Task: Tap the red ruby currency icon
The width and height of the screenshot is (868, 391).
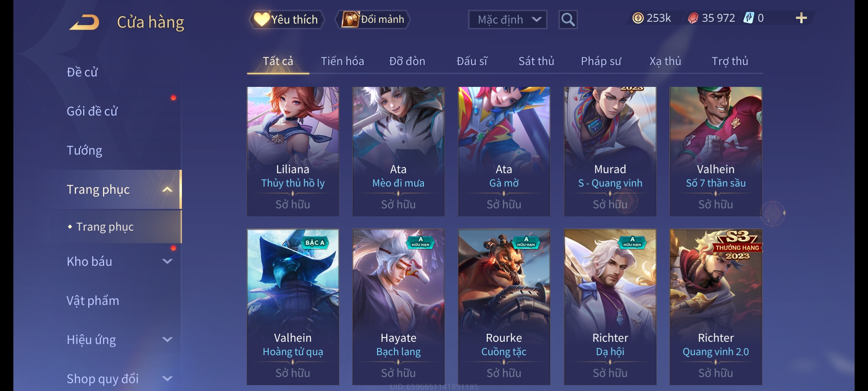Action: click(693, 18)
